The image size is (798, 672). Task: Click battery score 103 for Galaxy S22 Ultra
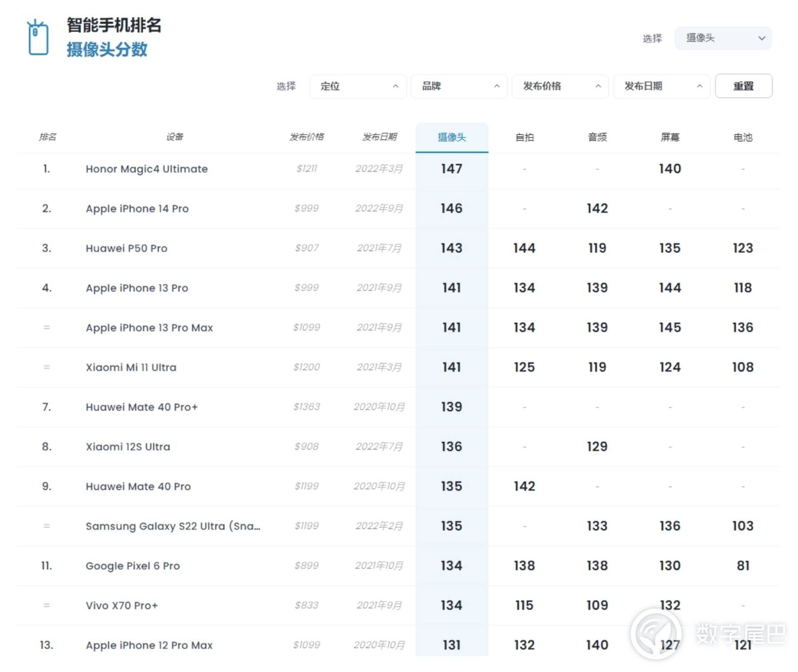click(x=743, y=526)
